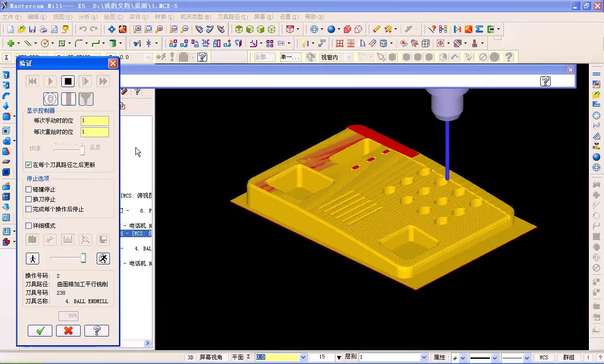
Task: Save file using the floppy disk icon
Action: [32, 29]
